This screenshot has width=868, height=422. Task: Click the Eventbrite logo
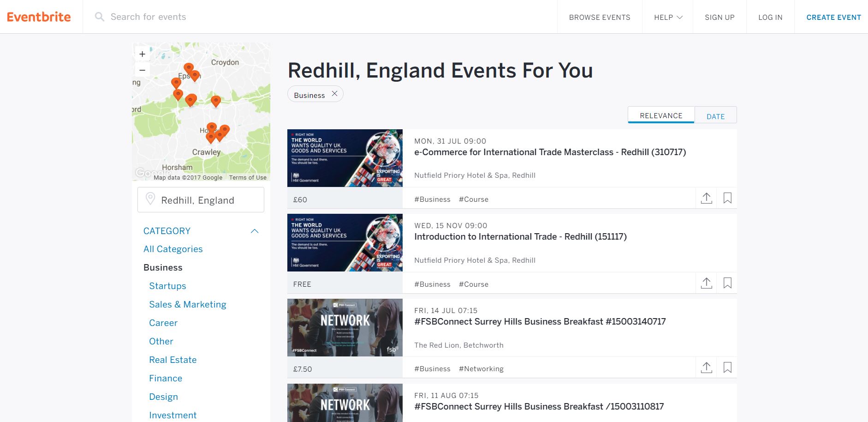pyautogui.click(x=39, y=17)
